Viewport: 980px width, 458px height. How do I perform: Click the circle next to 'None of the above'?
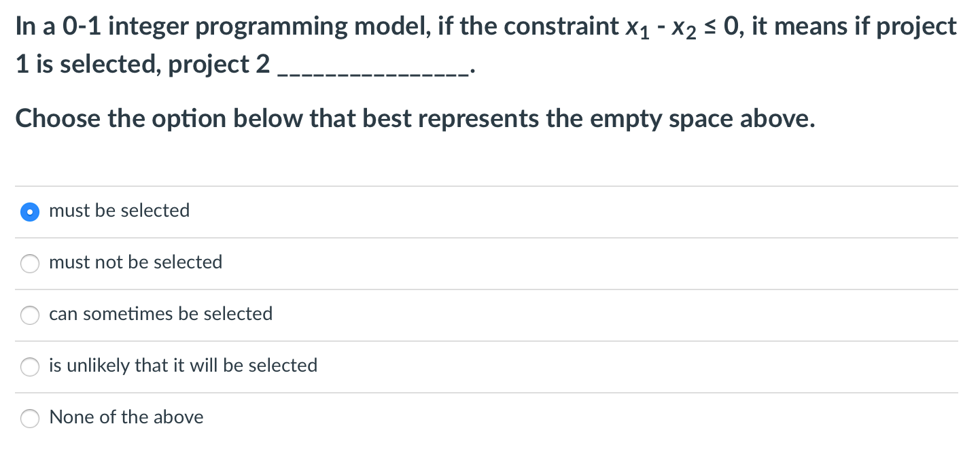click(30, 419)
